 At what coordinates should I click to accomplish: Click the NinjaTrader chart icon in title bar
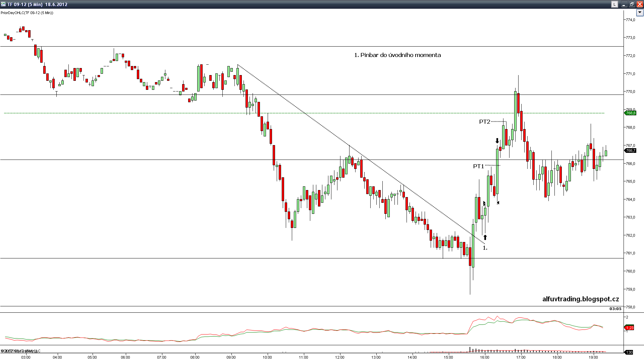[3, 4]
